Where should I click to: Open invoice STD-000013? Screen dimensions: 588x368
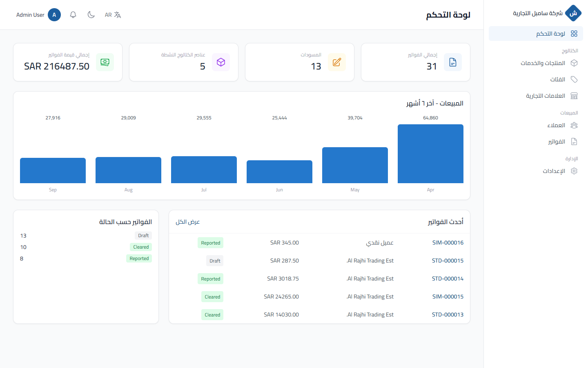point(448,314)
